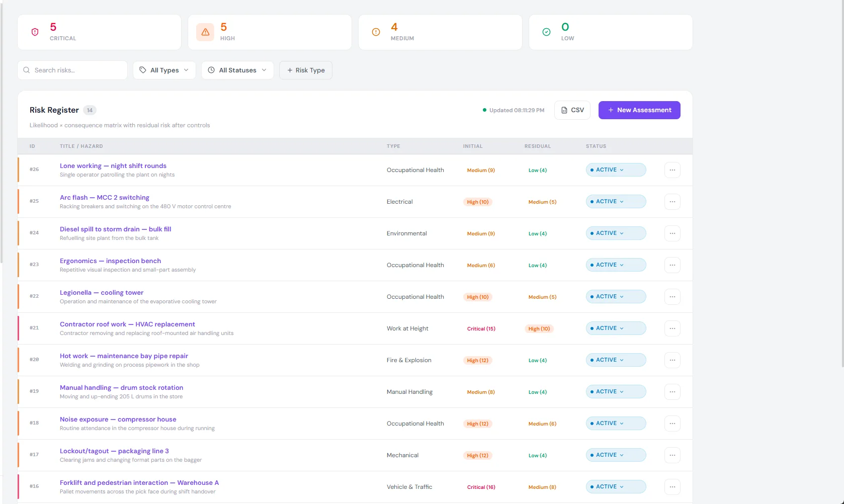Open Legionella — cooling tower
844x504 pixels.
click(x=102, y=293)
